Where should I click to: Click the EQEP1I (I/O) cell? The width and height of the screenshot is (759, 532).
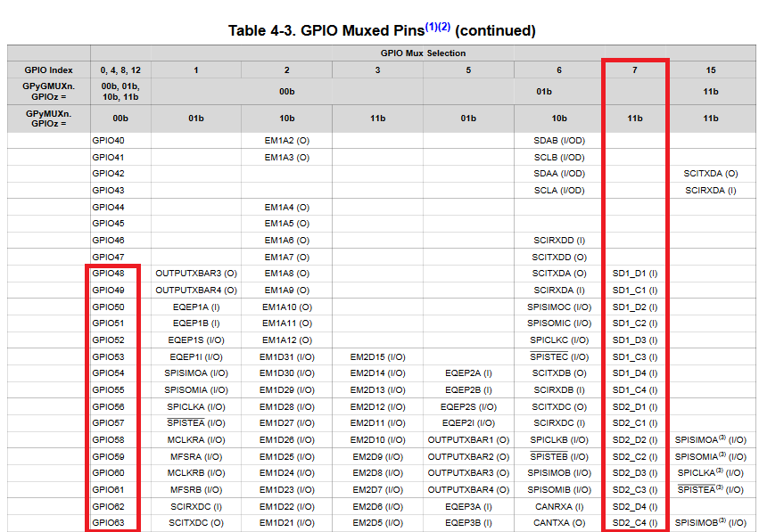click(196, 357)
